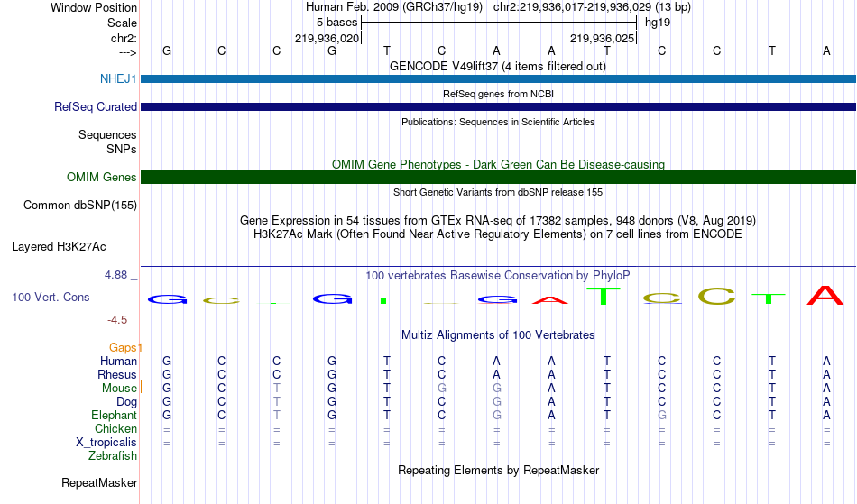Click the navy RefSeq Curated gene bar

[x=498, y=106]
